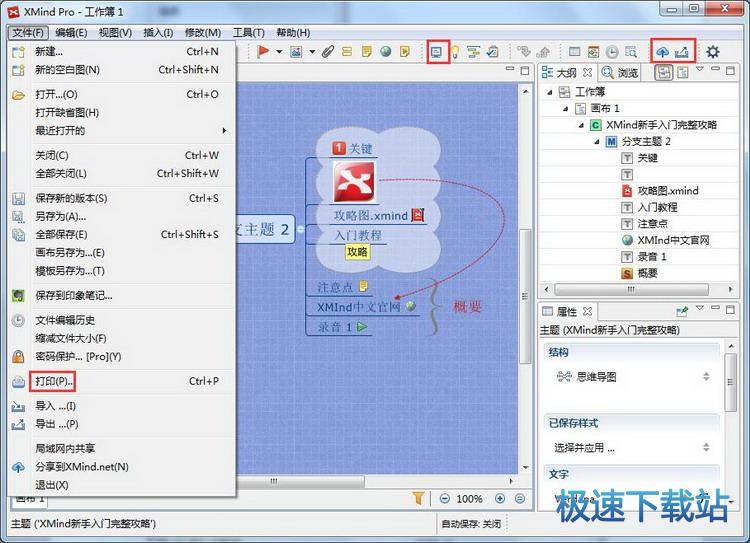
Task: Choose 另存为(A)... menu entry
Action: (121, 216)
